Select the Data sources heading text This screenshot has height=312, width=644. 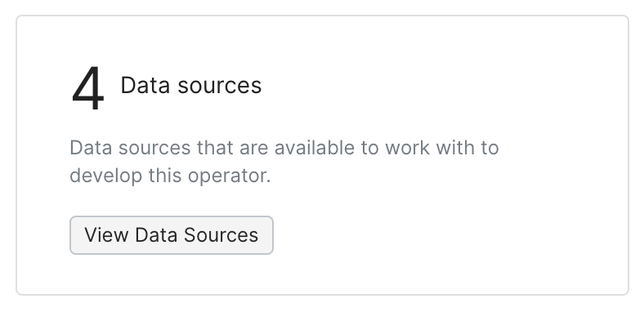(x=191, y=86)
